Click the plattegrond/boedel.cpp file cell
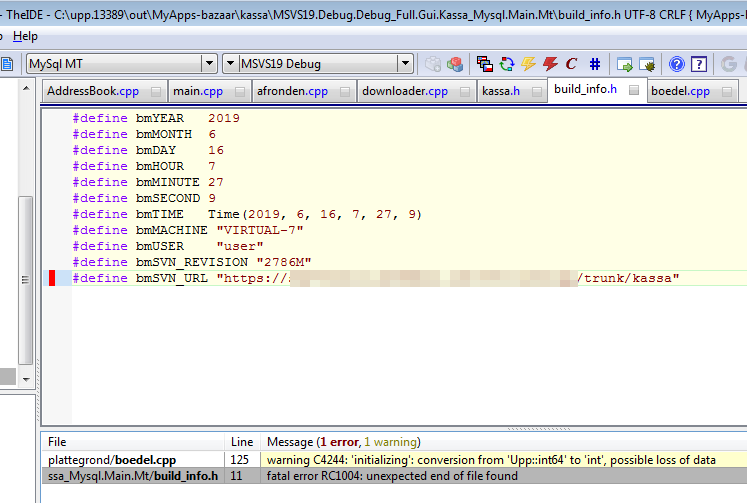 coord(133,460)
